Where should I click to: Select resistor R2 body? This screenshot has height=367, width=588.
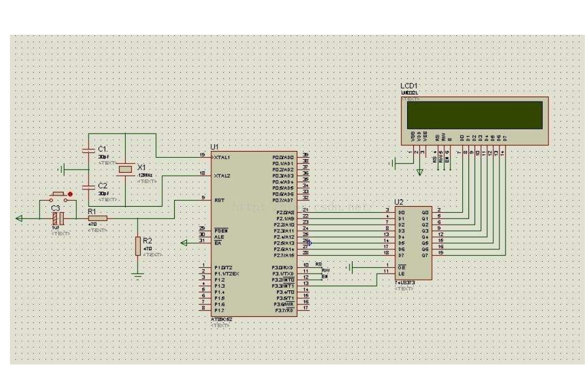tap(138, 246)
